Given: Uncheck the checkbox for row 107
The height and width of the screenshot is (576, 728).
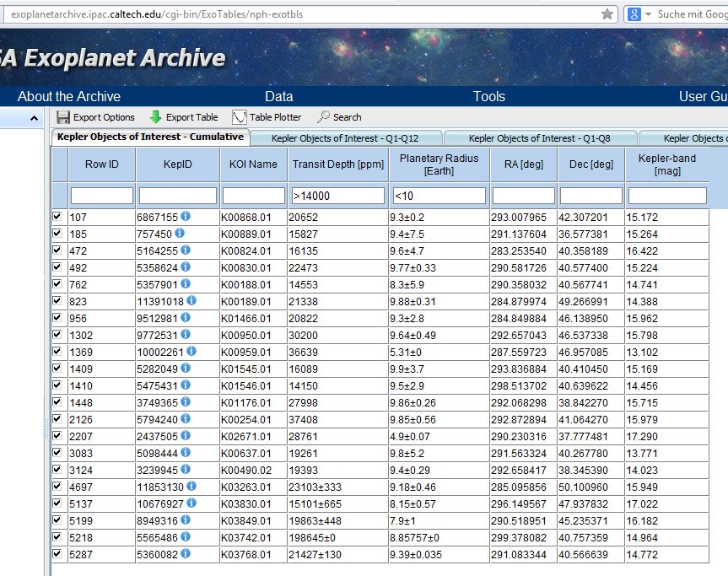Looking at the screenshot, I should tap(57, 217).
